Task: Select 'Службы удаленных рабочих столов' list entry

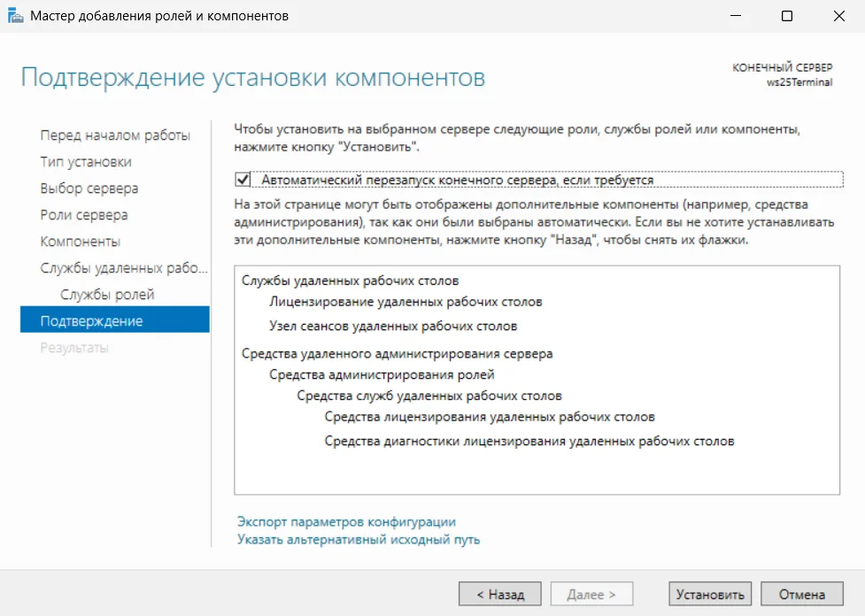Action: [351, 281]
